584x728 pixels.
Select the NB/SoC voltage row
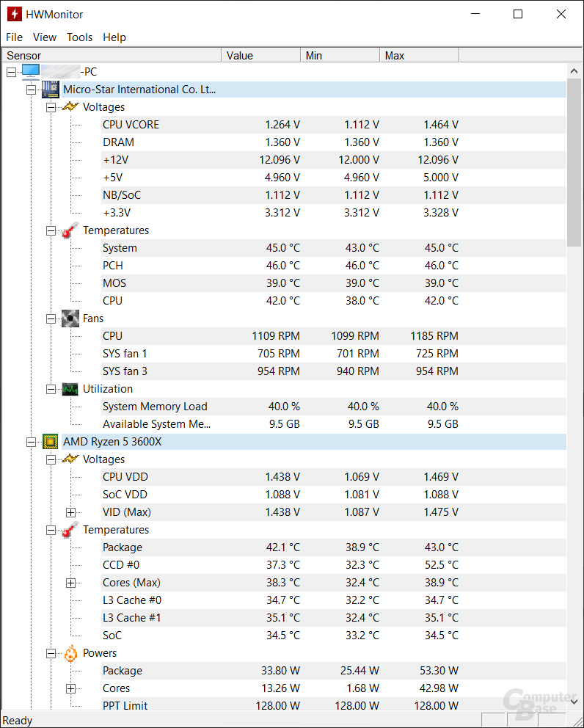[x=334, y=195]
